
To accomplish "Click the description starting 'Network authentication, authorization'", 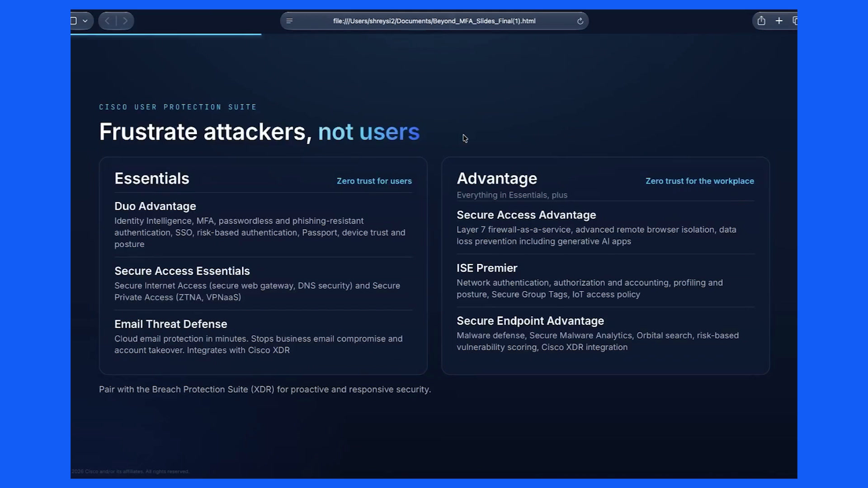I will click(x=590, y=288).
